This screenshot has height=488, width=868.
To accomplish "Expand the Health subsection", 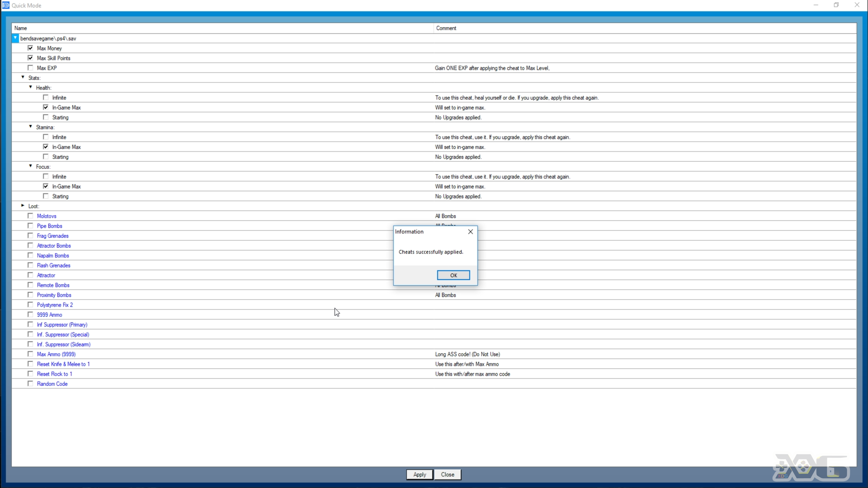I will [31, 87].
